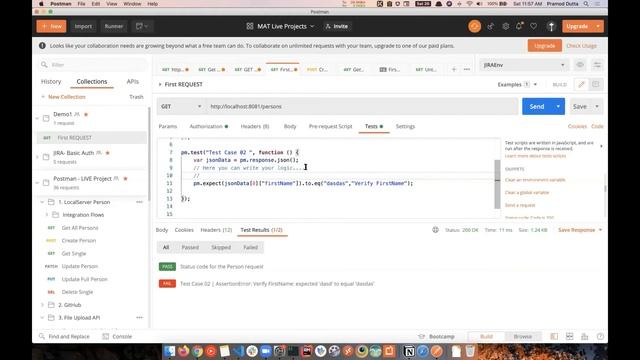Click the orange sync icon in header
Screen dimensions: 640x360
(x=474, y=27)
